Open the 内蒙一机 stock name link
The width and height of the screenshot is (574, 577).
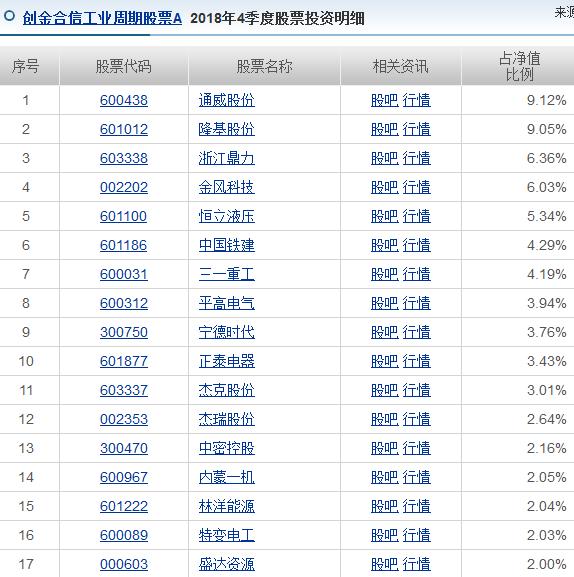coord(227,477)
